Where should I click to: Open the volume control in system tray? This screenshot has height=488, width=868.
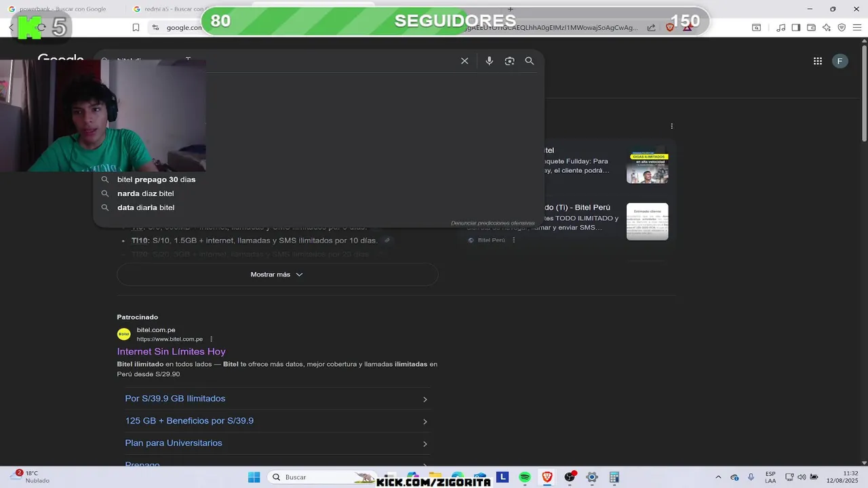(802, 477)
